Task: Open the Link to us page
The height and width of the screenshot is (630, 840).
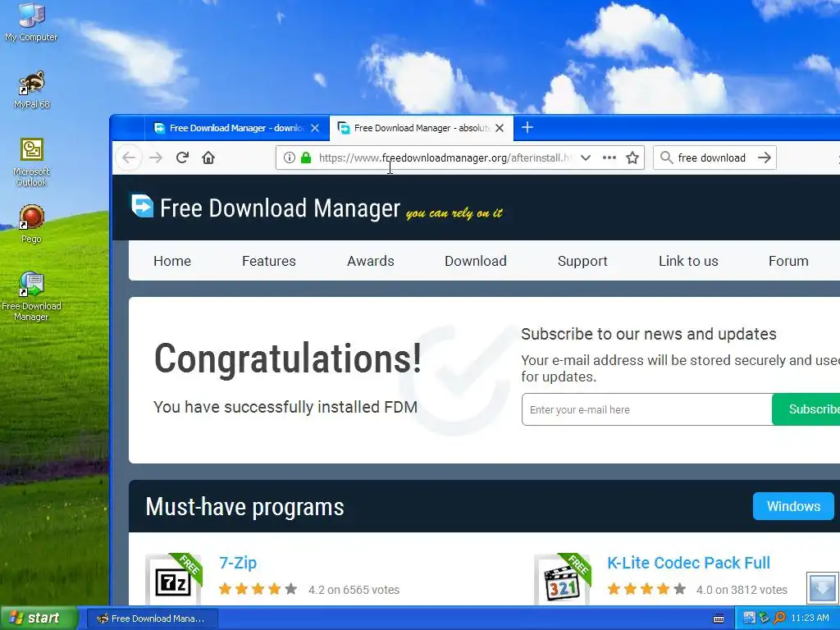Action: click(688, 261)
